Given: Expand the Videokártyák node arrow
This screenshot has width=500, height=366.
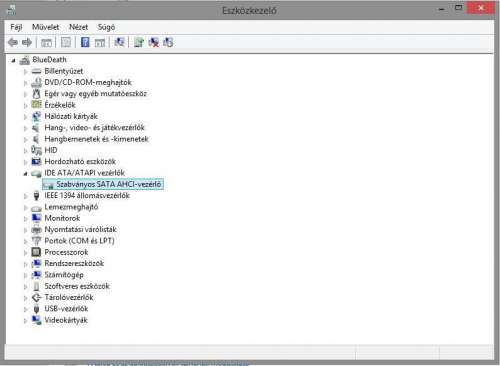Looking at the screenshot, I should [25, 321].
